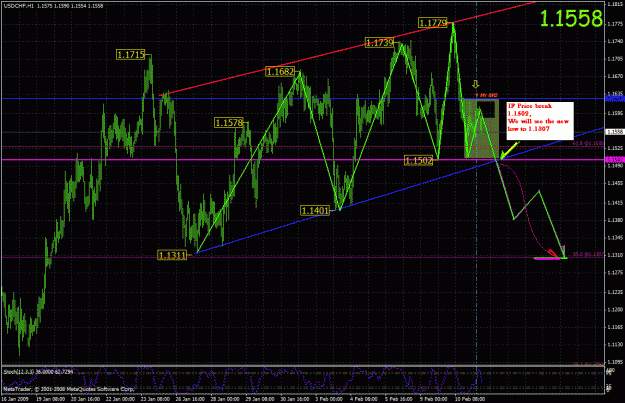Viewport: 625px width, 403px height.
Task: Click the '10 Feb 08:00' date axis label
Action: [x=470, y=399]
